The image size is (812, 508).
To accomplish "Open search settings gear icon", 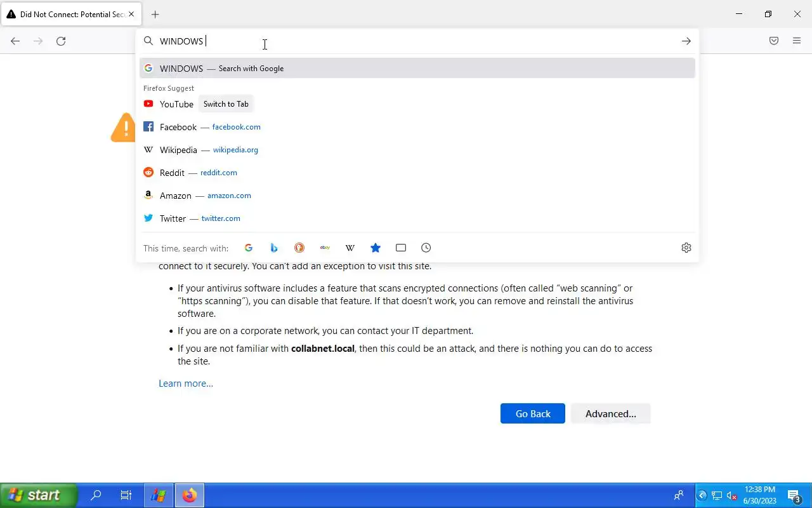I will pyautogui.click(x=686, y=248).
